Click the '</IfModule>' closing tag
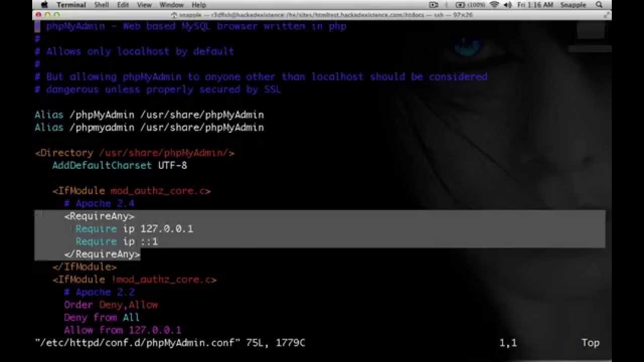 [x=85, y=267]
